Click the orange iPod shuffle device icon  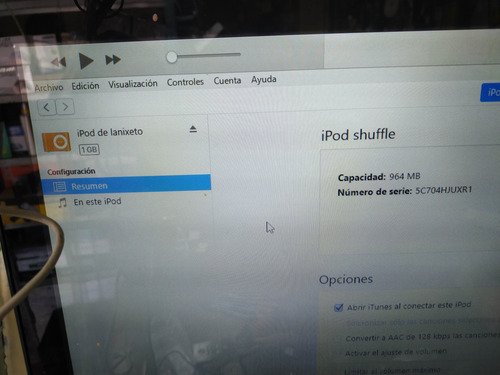(x=57, y=141)
